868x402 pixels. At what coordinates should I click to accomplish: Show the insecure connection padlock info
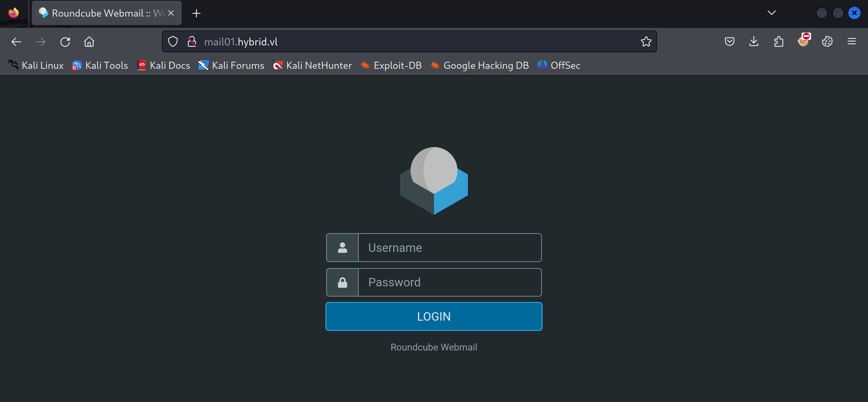pos(192,41)
